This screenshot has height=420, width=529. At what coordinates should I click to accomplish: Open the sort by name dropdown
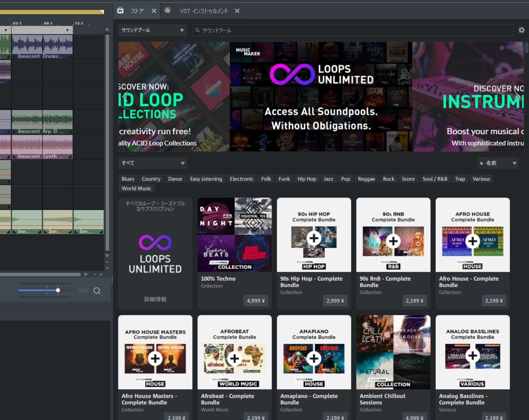click(x=498, y=163)
